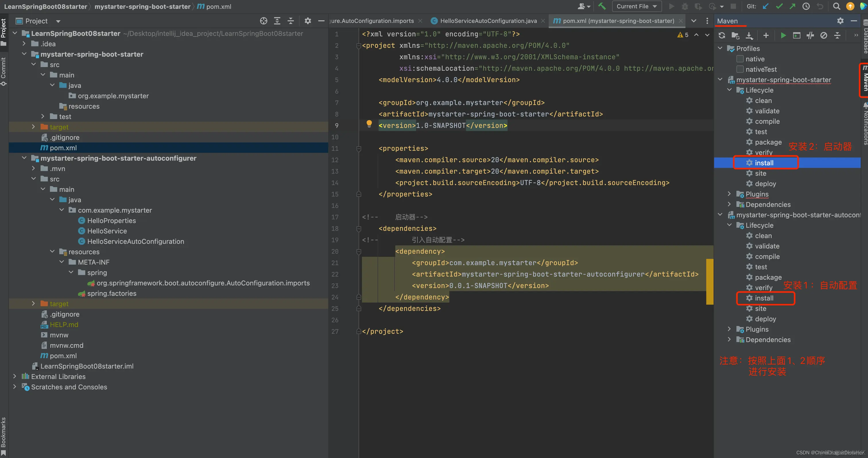Toggle Skip Tests mode in Maven
This screenshot has height=458, width=868.
pos(824,35)
